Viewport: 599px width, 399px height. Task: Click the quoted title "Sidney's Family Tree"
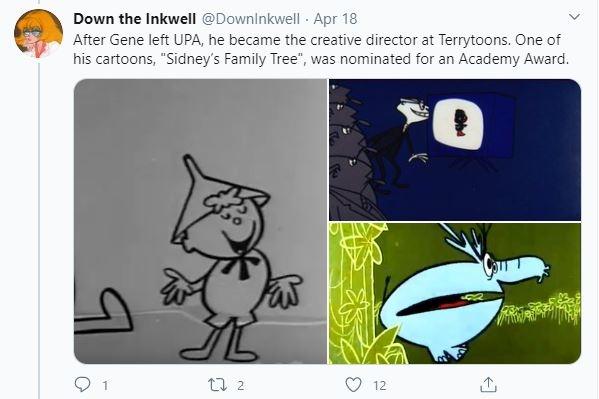pyautogui.click(x=236, y=59)
